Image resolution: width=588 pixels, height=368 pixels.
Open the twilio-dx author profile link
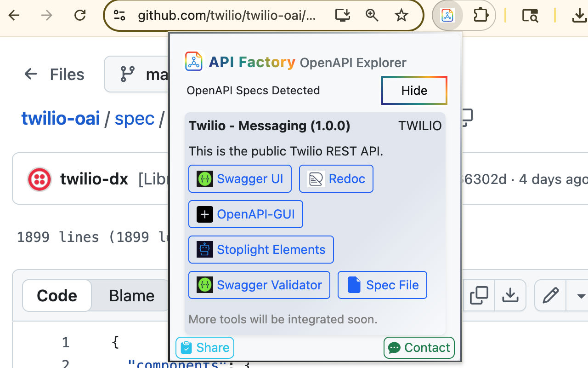click(94, 179)
